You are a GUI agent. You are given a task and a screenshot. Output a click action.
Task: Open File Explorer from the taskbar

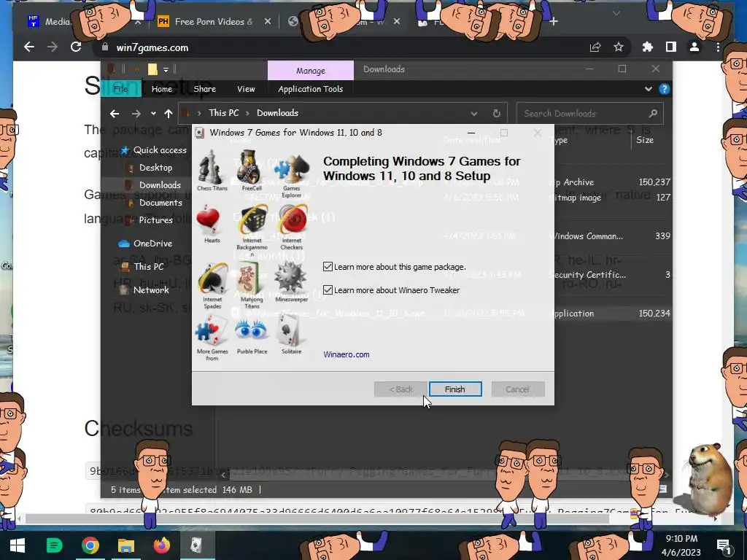(126, 545)
